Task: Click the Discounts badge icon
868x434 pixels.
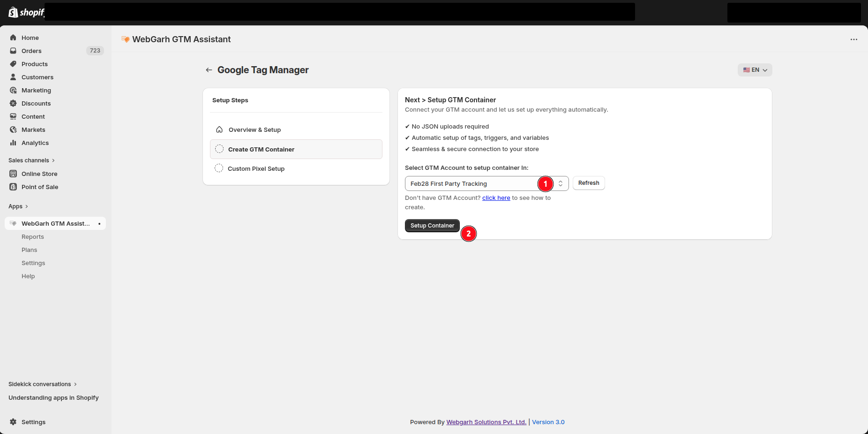Action: click(x=13, y=103)
